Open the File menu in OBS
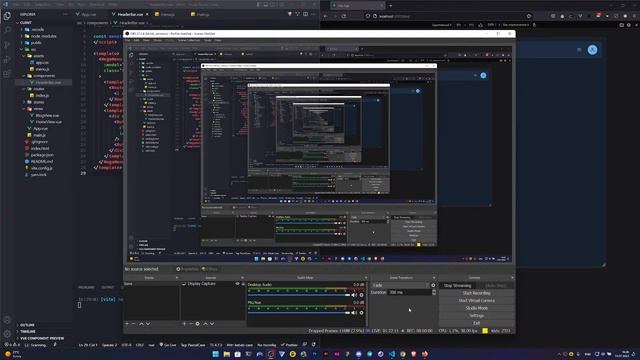Viewport: 640px width, 360px height. (x=127, y=40)
